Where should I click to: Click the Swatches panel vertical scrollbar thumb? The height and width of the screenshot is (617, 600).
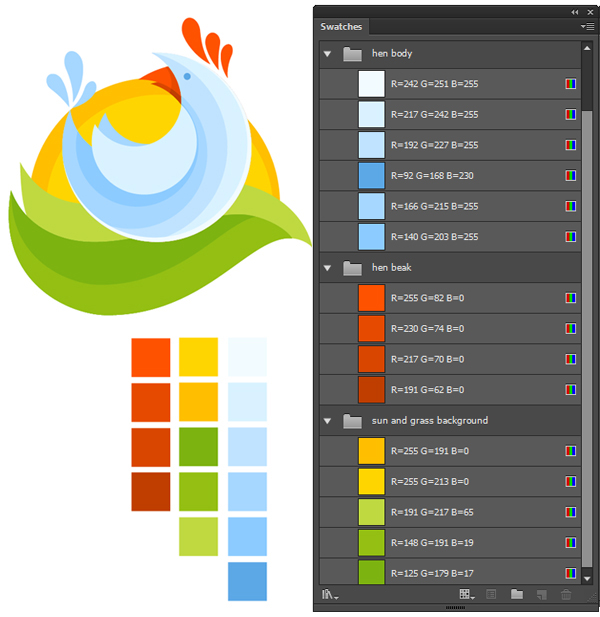pos(587,338)
